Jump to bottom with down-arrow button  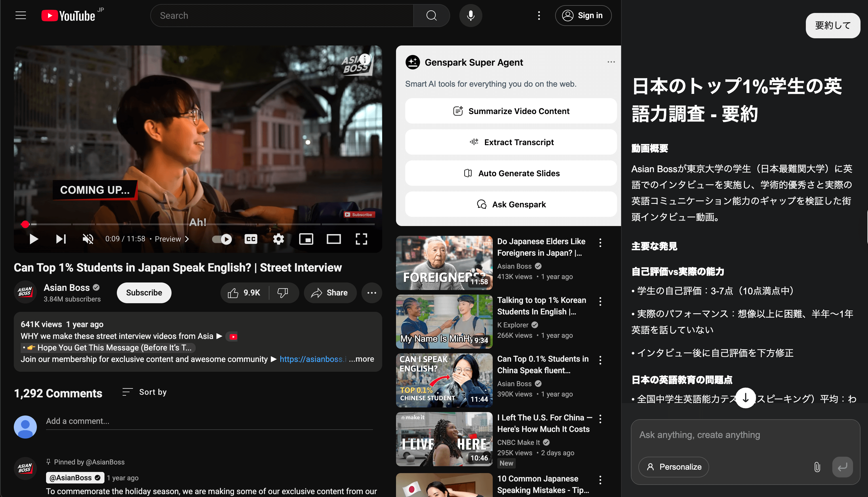[x=745, y=398]
